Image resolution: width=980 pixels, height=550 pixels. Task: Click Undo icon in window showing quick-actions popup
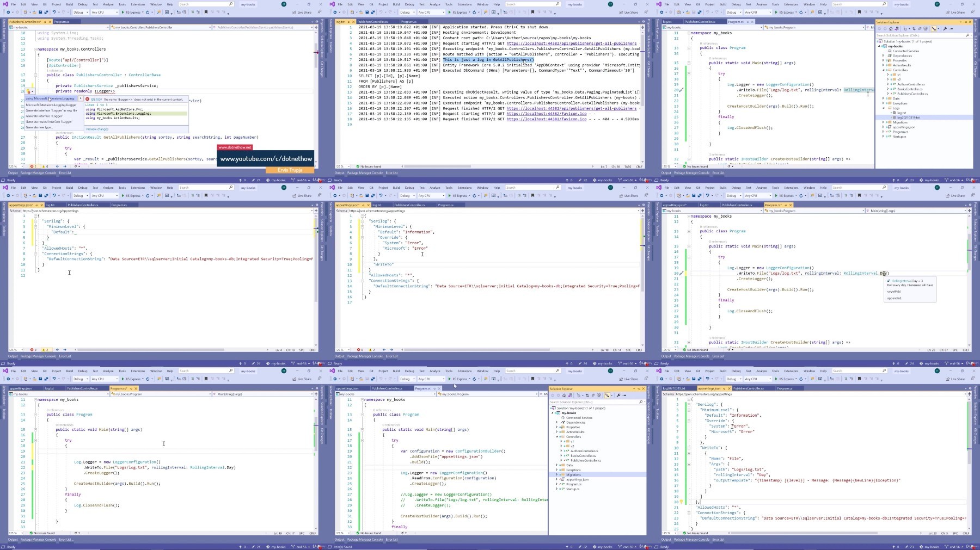click(x=54, y=12)
